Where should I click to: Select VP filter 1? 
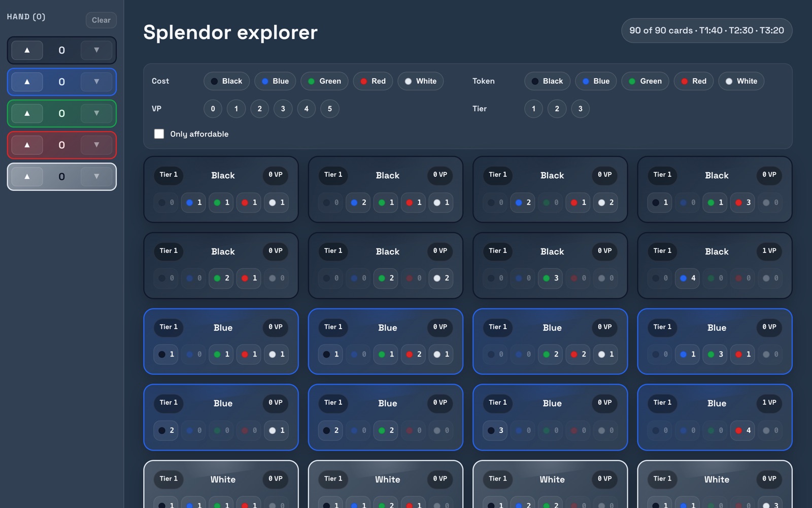(x=236, y=109)
